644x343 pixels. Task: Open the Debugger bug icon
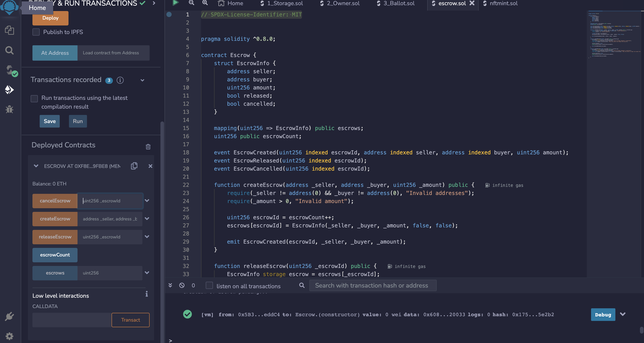[9, 109]
